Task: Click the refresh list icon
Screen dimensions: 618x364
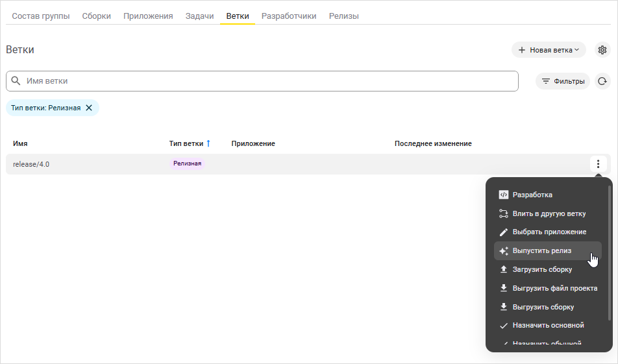Action: tap(602, 81)
